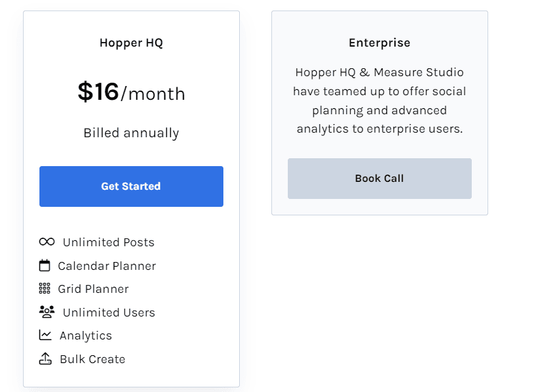Click the Bulk Create feature label
This screenshot has height=392, width=546.
coord(94,359)
